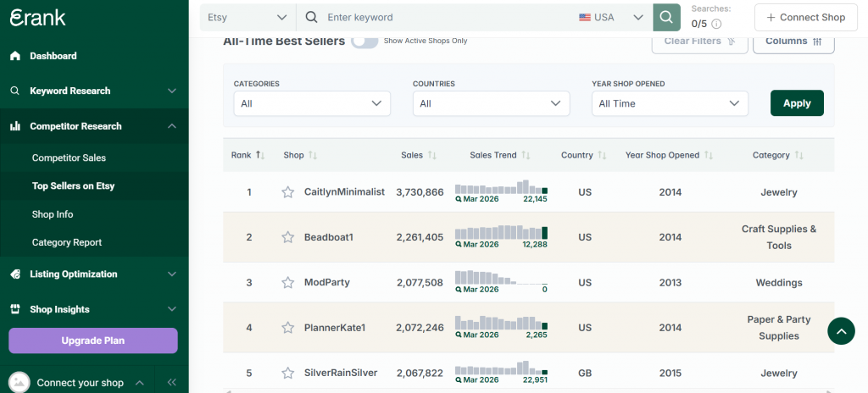Open Competitor Sales submenu item
The height and width of the screenshot is (393, 868).
pos(69,158)
